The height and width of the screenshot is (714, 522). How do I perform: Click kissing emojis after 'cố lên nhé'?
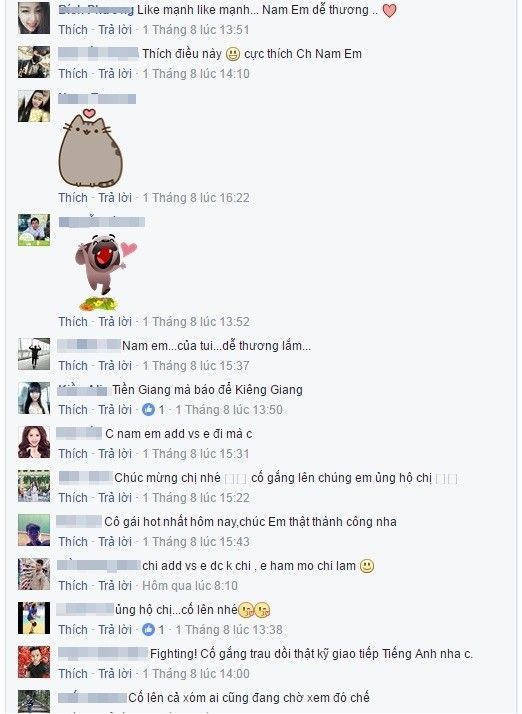[x=254, y=610]
